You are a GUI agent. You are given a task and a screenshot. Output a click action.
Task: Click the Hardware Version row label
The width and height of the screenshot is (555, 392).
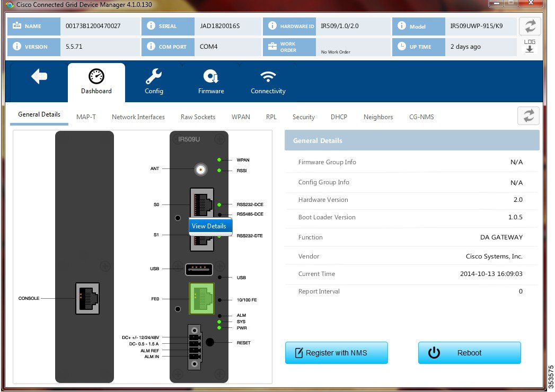(x=323, y=200)
